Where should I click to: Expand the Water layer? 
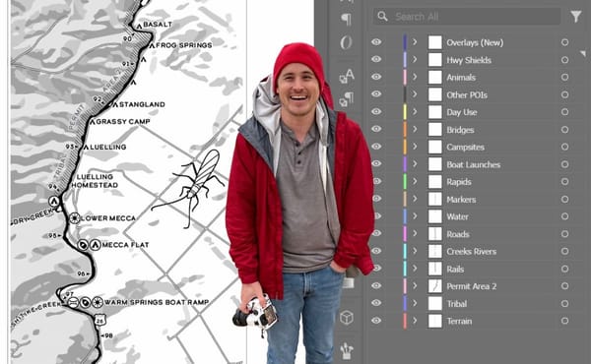point(415,216)
